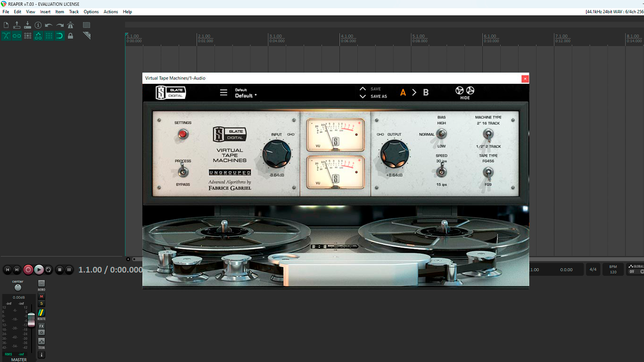Toggle envelope points move with items icon
Screen dimensions: 644x362
tap(38, 36)
